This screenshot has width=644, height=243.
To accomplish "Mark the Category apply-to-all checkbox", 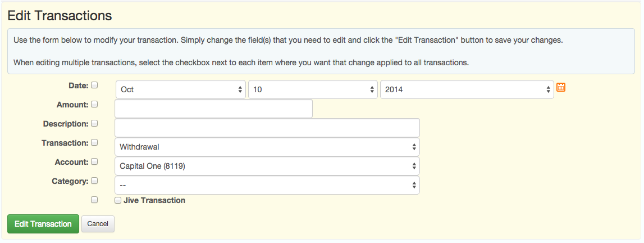I will [x=94, y=181].
